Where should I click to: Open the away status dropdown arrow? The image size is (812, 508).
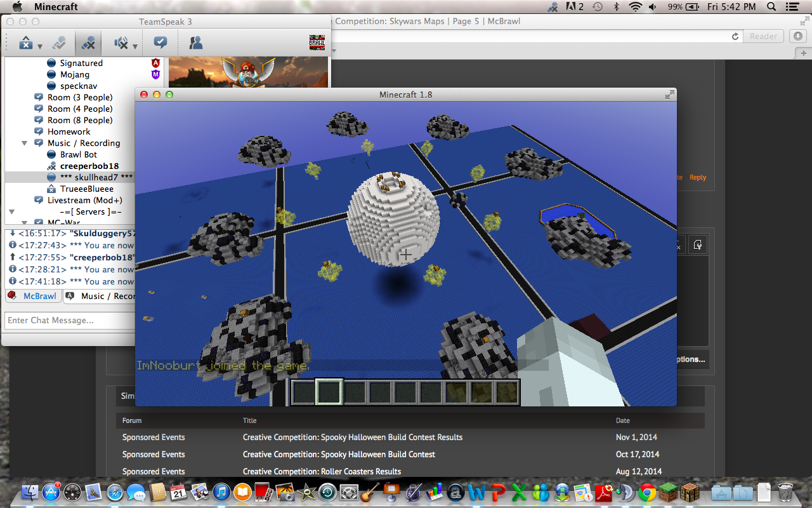pos(40,46)
